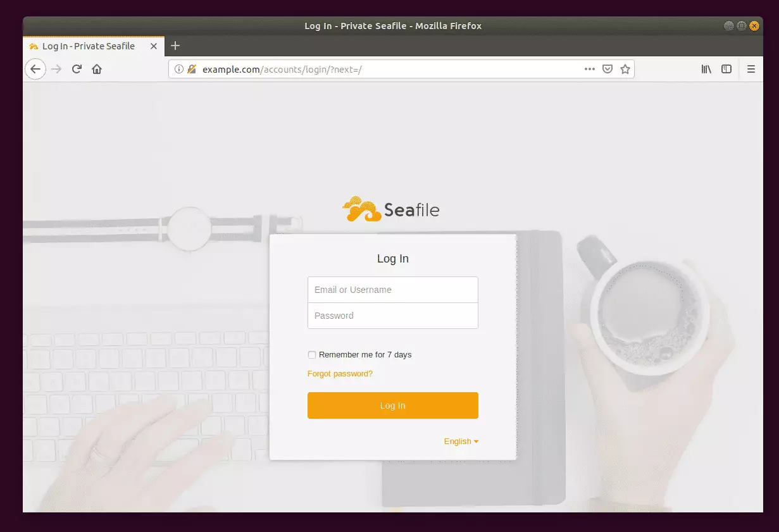Show site information icon in address bar
The width and height of the screenshot is (779, 532).
coord(179,69)
